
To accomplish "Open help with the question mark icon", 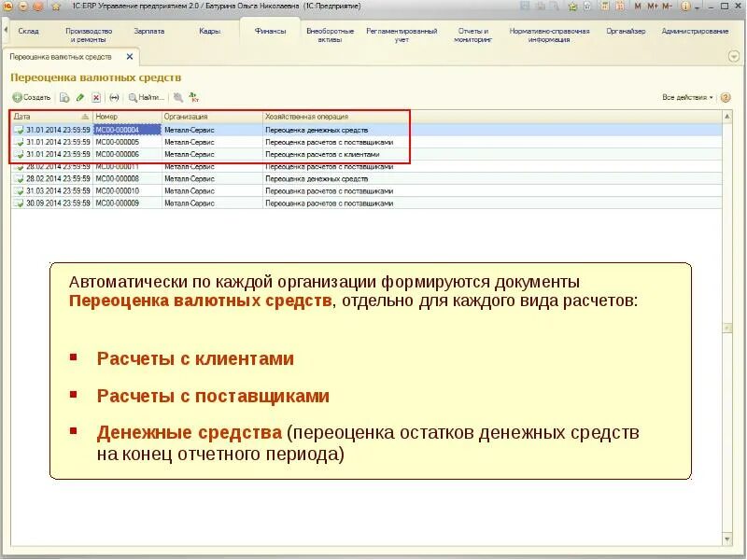I will 726,98.
